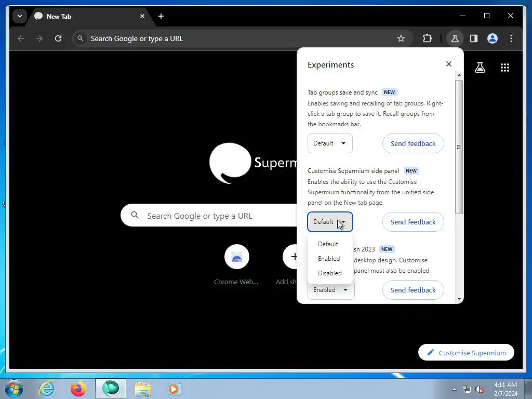Image resolution: width=532 pixels, height=399 pixels.
Task: Open the Extensions puzzle icon
Action: tap(427, 38)
